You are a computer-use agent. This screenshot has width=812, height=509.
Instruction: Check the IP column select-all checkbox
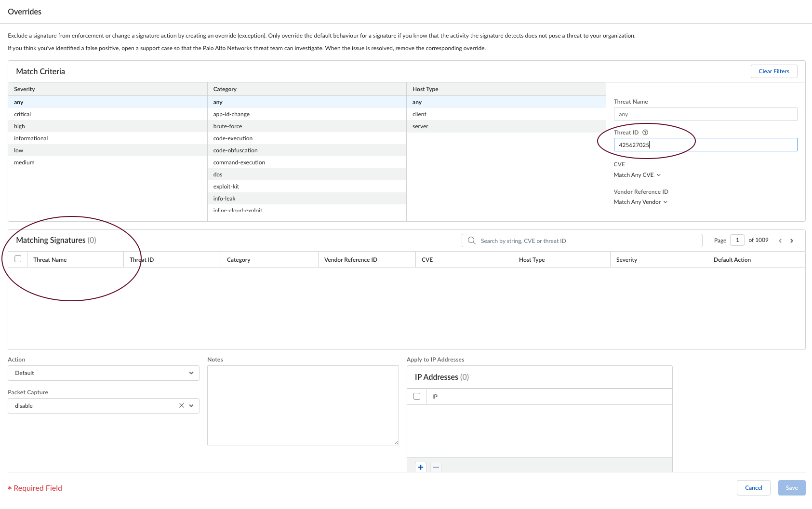tap(417, 396)
